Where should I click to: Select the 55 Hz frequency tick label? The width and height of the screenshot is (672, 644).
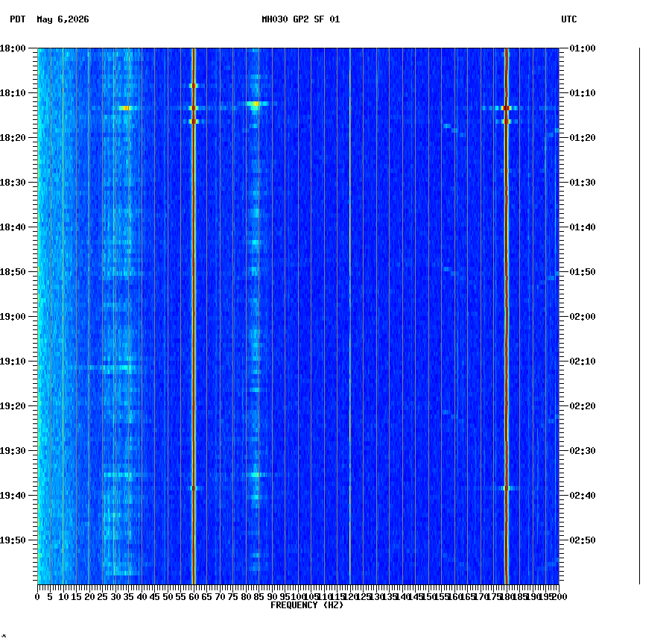[x=181, y=597]
